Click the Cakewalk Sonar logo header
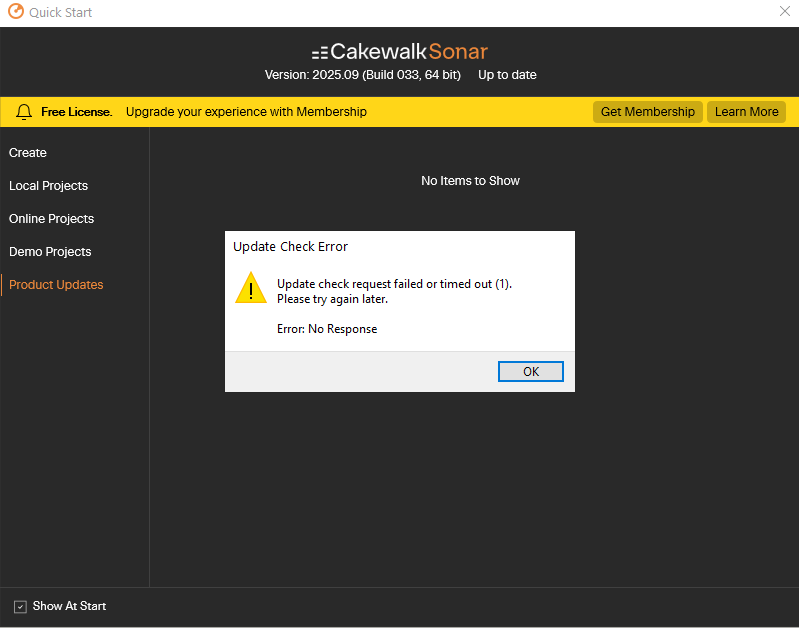Image resolution: width=799 pixels, height=628 pixels. 400,51
